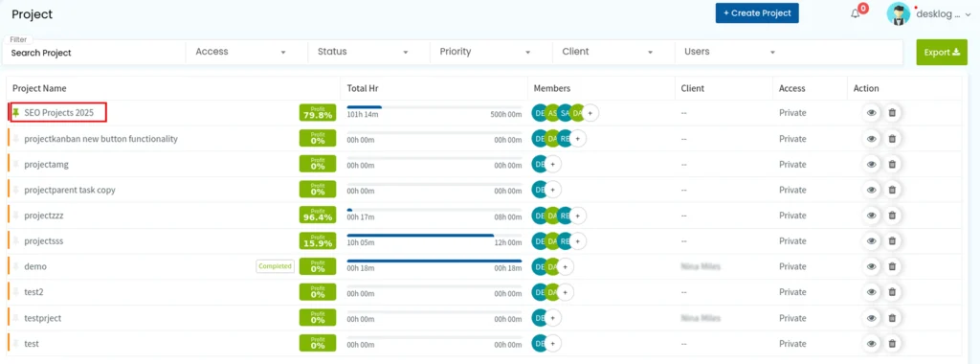Open the notification bell icon

[856, 13]
